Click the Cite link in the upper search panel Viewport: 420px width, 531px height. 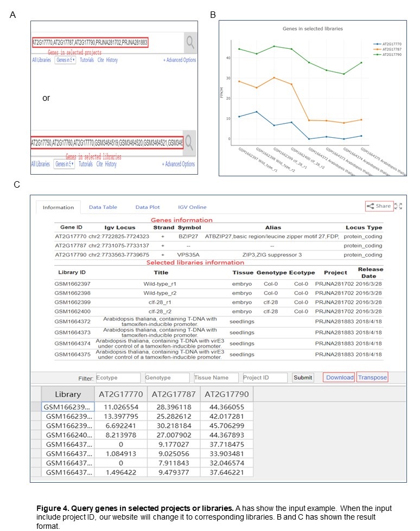point(100,60)
